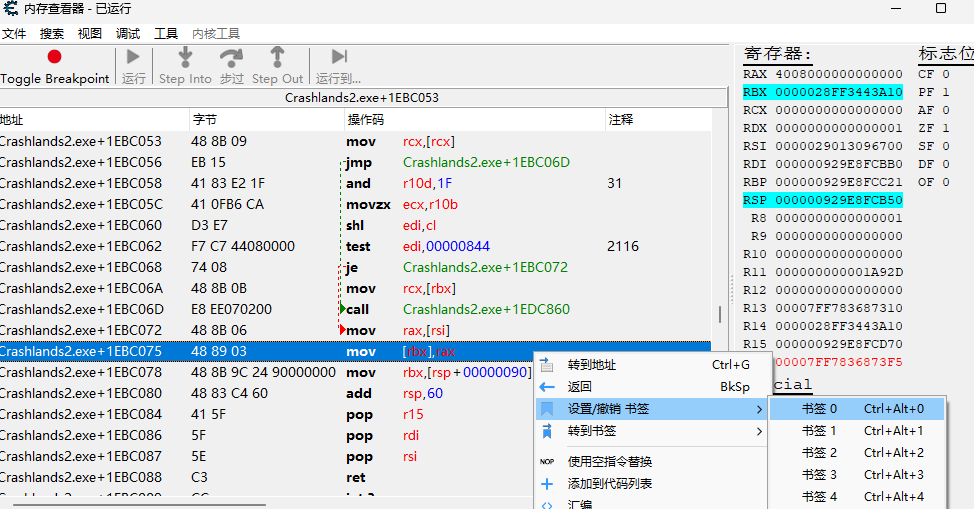Click the R11 register value
The image size is (974, 509).
[x=839, y=272]
